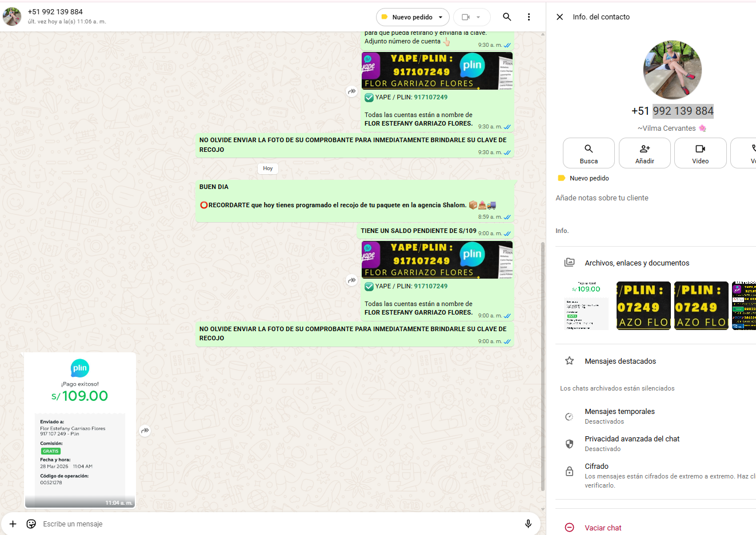The height and width of the screenshot is (535, 756).
Task: Forward the Plin payment receipt image
Action: point(145,431)
